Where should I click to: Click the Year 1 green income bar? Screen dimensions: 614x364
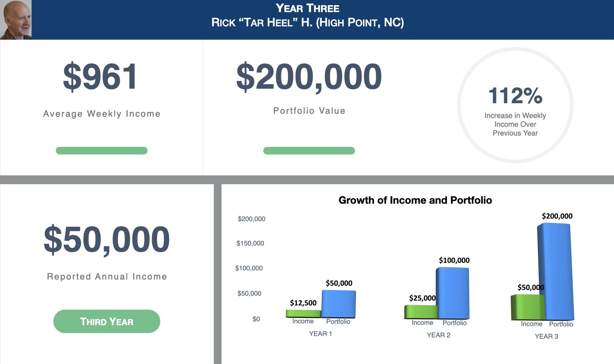point(303,313)
